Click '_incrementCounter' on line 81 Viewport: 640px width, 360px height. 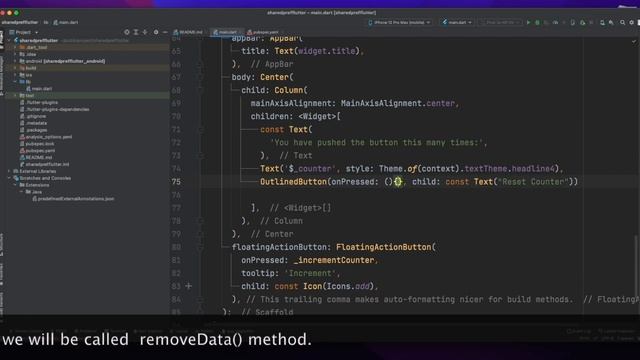pyautogui.click(x=334, y=260)
